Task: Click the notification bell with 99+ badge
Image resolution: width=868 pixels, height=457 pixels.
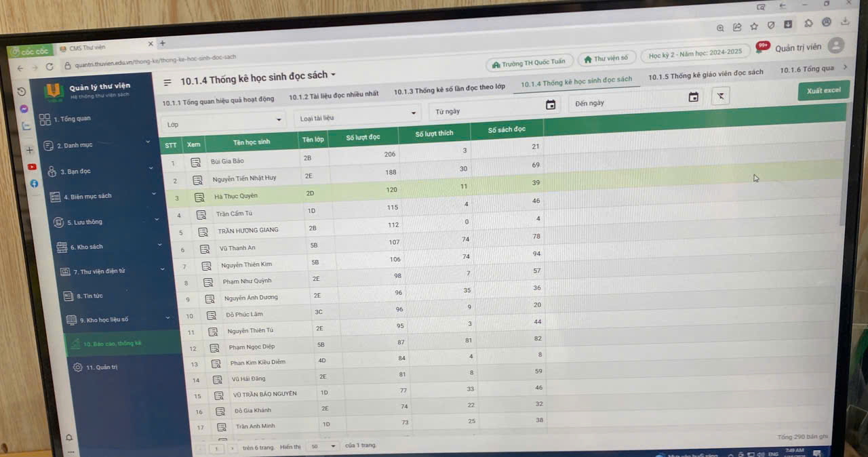Action: tap(762, 48)
